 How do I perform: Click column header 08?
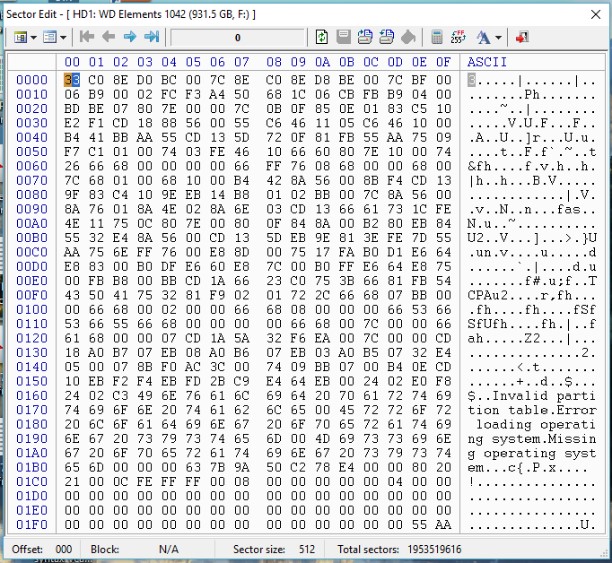274,62
